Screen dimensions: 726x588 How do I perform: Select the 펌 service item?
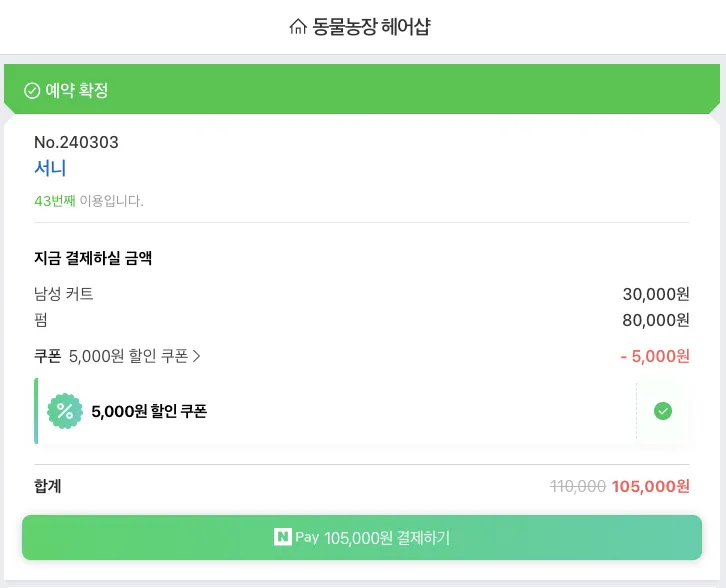[x=41, y=320]
